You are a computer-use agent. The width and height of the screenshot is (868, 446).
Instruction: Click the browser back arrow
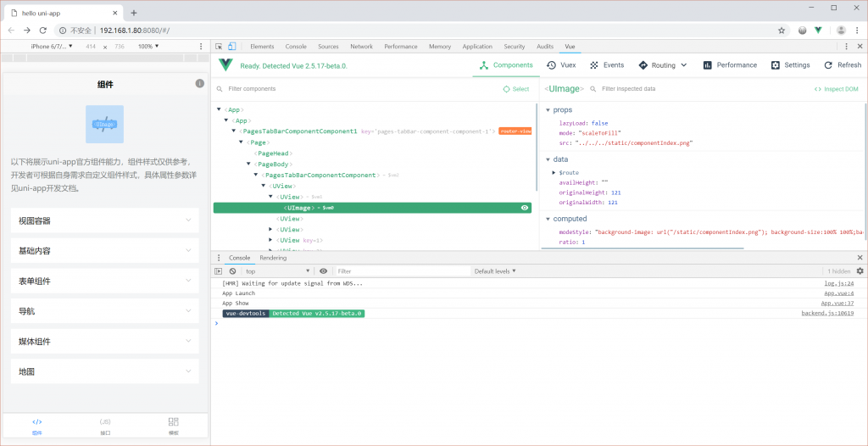[x=11, y=31]
